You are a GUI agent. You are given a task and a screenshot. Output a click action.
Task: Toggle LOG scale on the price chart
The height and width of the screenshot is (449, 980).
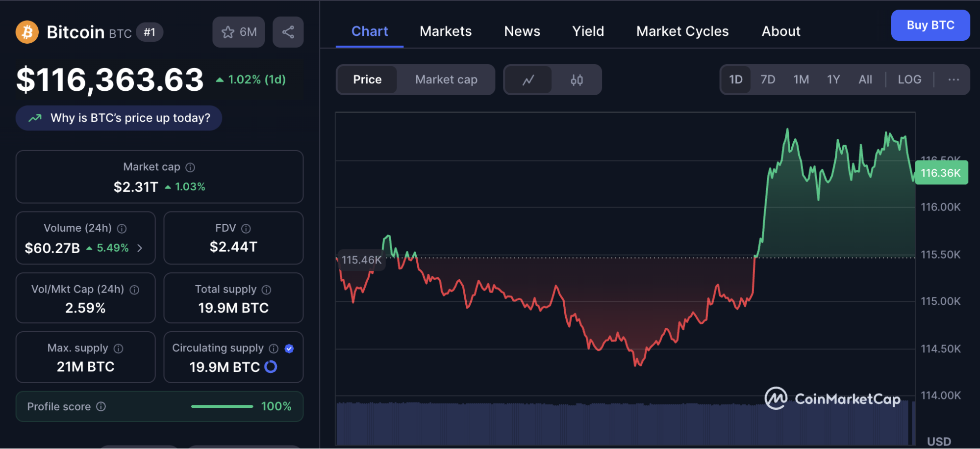[909, 79]
